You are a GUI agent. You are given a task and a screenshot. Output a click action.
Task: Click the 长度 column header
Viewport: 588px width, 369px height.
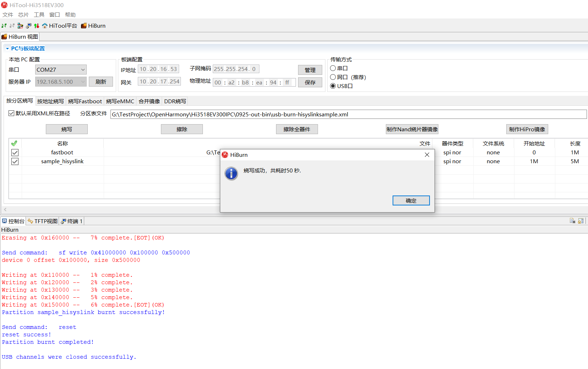(575, 143)
